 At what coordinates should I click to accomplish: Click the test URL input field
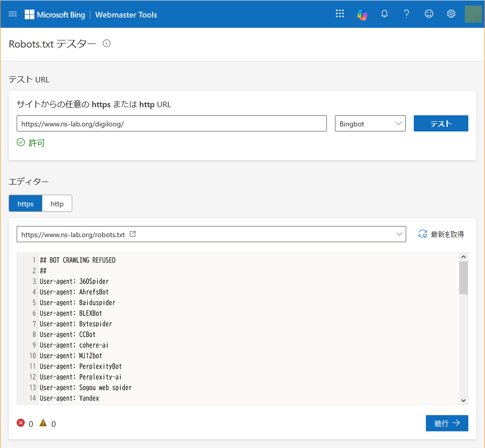point(172,123)
